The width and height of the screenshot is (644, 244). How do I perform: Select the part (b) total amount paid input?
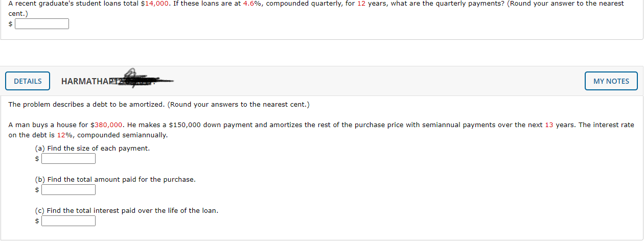click(68, 190)
